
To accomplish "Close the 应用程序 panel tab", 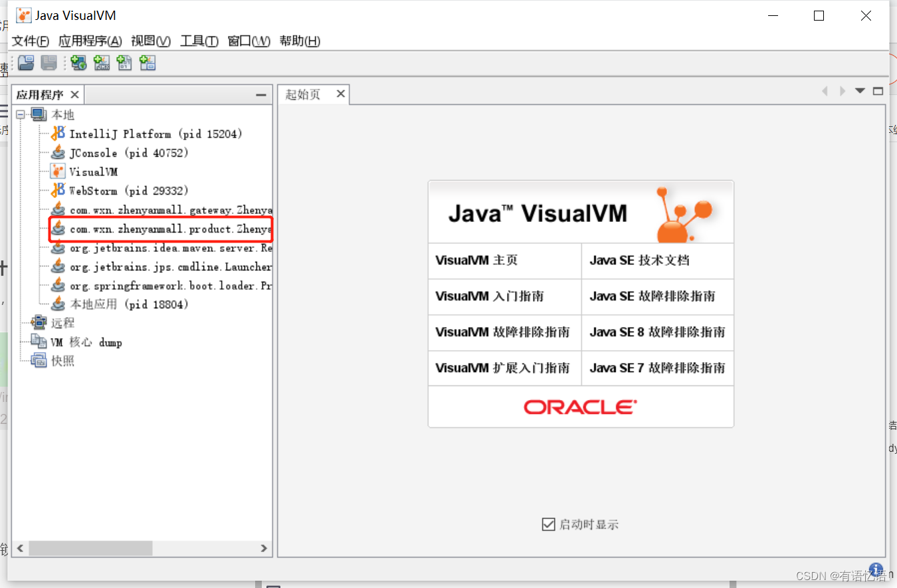I will (x=74, y=94).
